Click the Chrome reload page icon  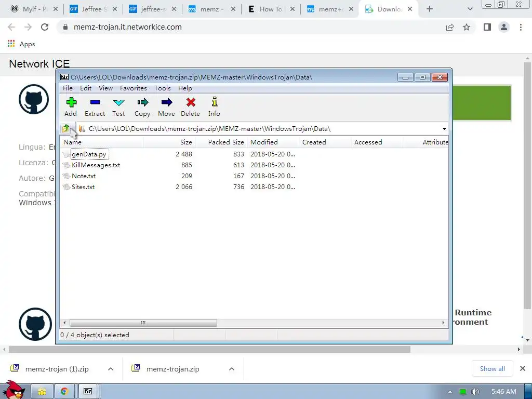pyautogui.click(x=45, y=27)
